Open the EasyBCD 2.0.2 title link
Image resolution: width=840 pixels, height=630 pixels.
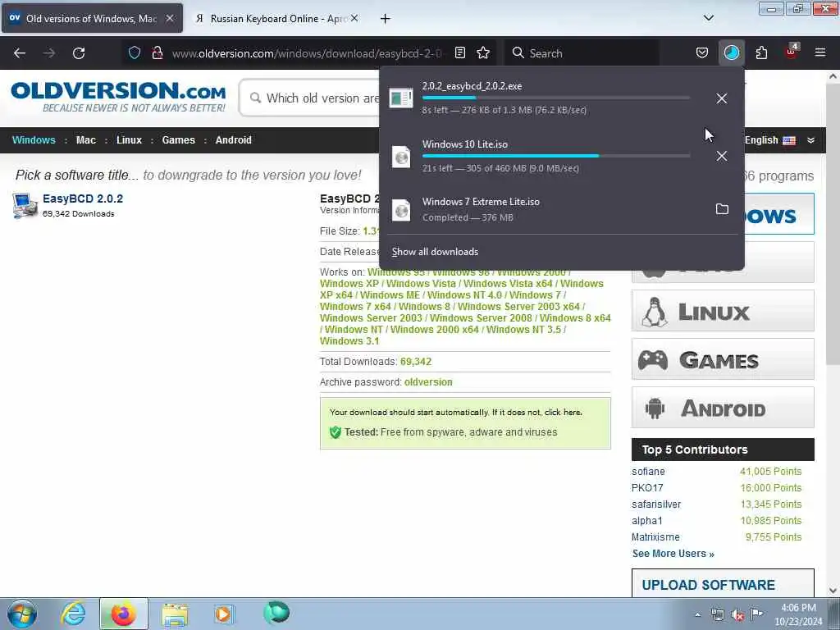[x=83, y=199]
